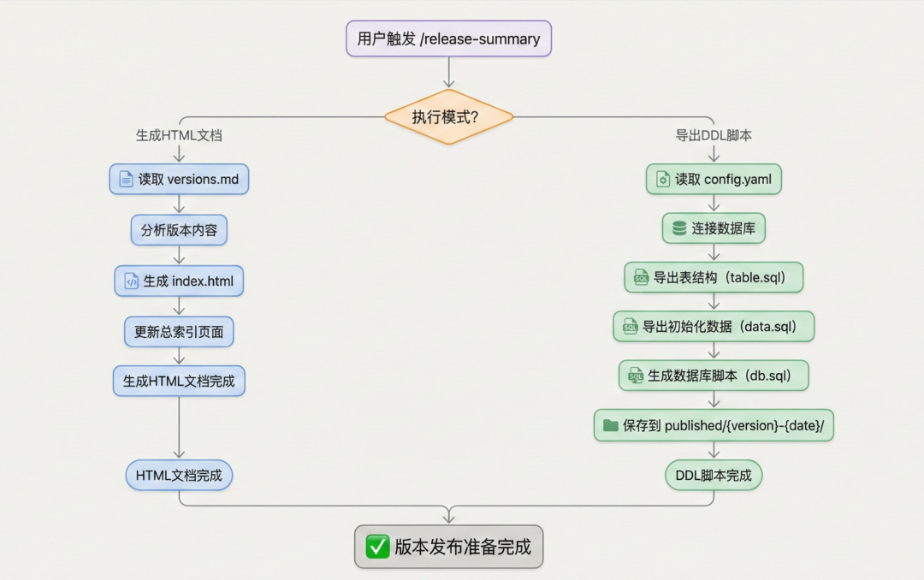Click the 执行模式? decision diamond
The height and width of the screenshot is (580, 924).
pyautogui.click(x=448, y=116)
